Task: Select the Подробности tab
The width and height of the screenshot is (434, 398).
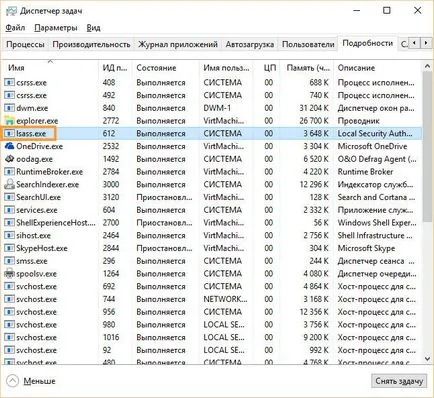Action: [368, 43]
